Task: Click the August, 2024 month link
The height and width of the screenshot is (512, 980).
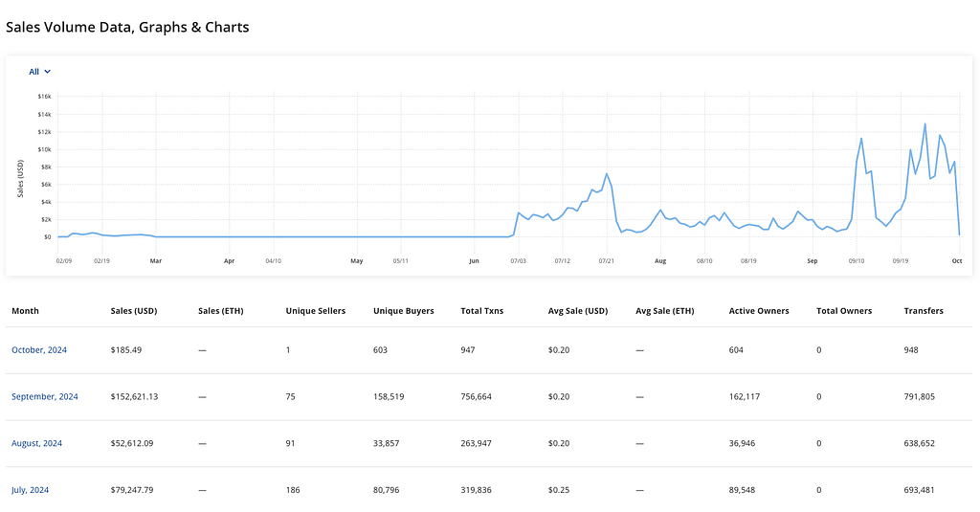Action: [36, 443]
